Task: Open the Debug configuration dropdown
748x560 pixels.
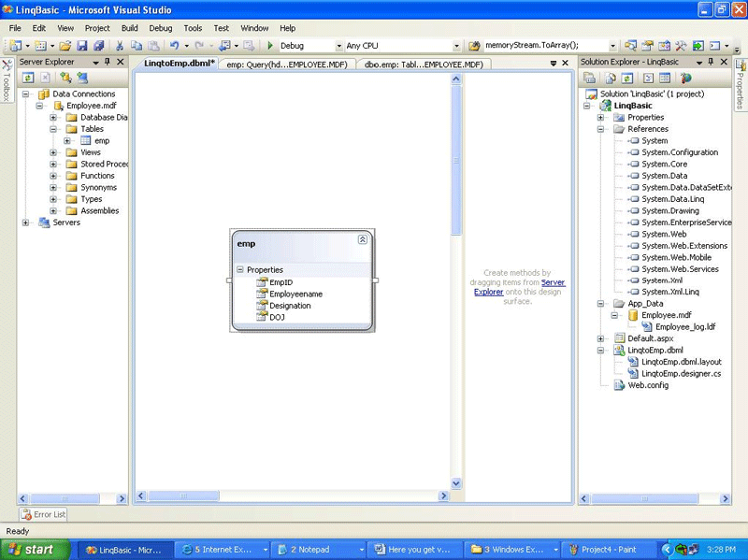Action: pos(338,45)
